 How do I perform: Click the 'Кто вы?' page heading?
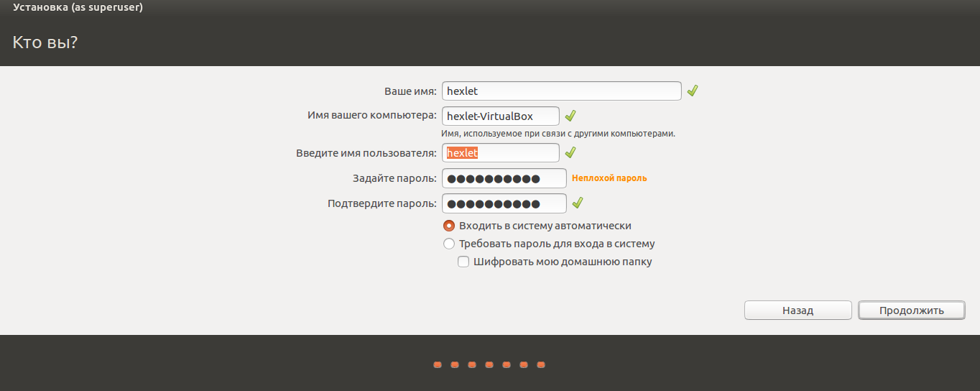coord(45,42)
